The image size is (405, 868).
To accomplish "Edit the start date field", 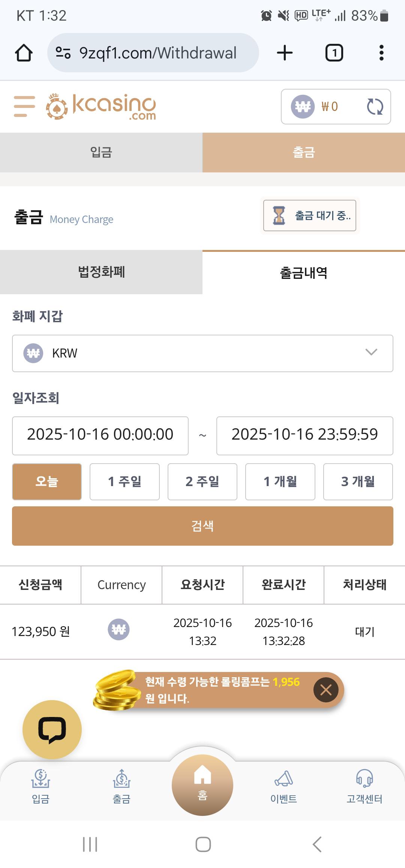I will tap(100, 435).
